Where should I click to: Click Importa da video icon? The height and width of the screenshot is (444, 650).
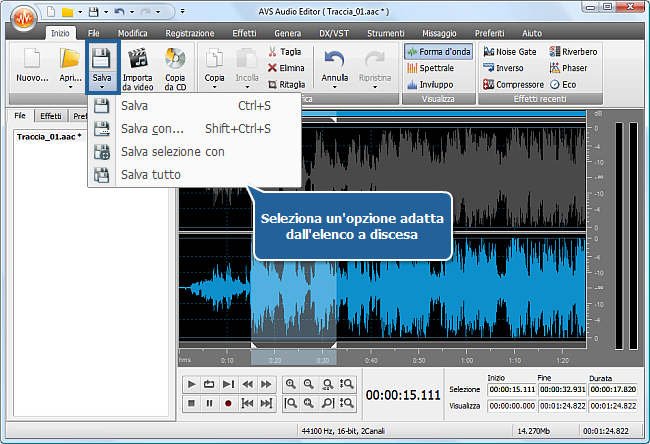pyautogui.click(x=138, y=58)
